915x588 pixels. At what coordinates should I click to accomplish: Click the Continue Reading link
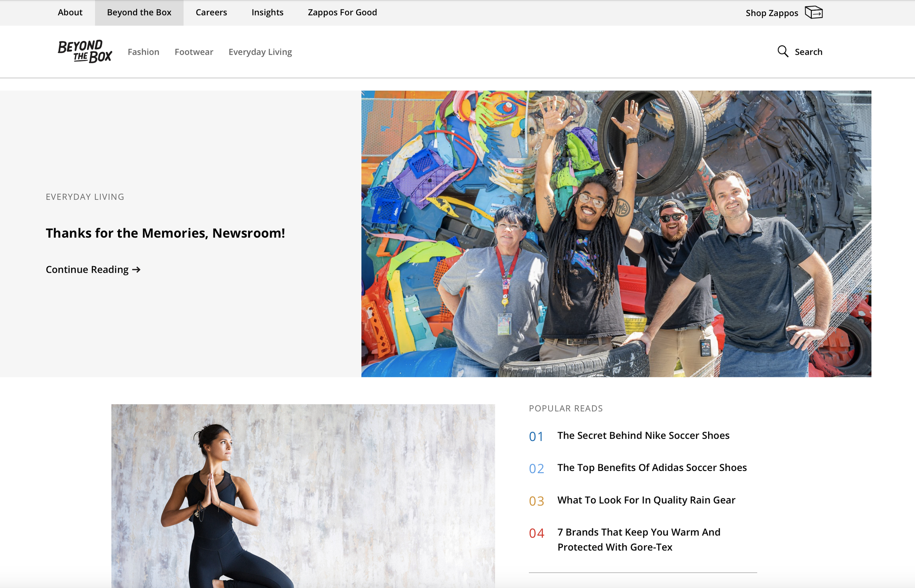tap(87, 270)
